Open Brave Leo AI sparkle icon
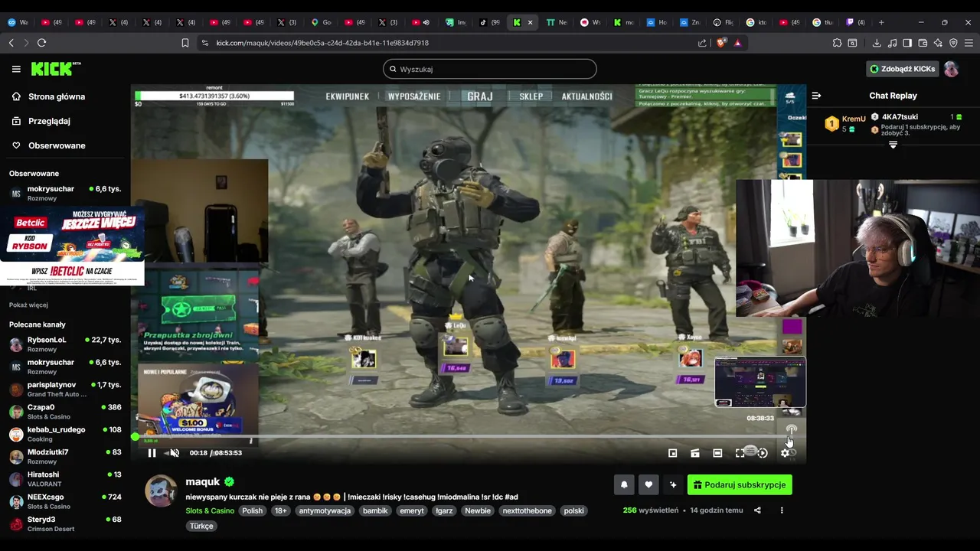 [x=938, y=43]
